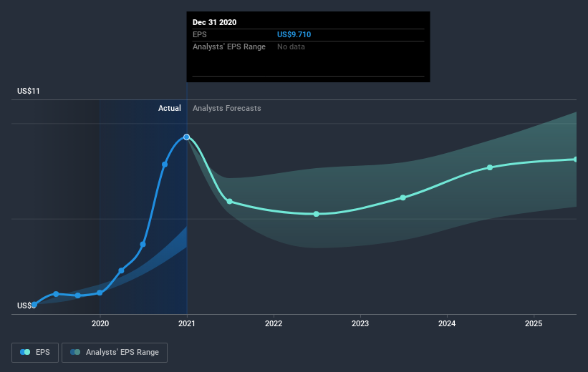Toggle the Analysts' EPS Range legend
Screen dimensions: 588x372
115,352
